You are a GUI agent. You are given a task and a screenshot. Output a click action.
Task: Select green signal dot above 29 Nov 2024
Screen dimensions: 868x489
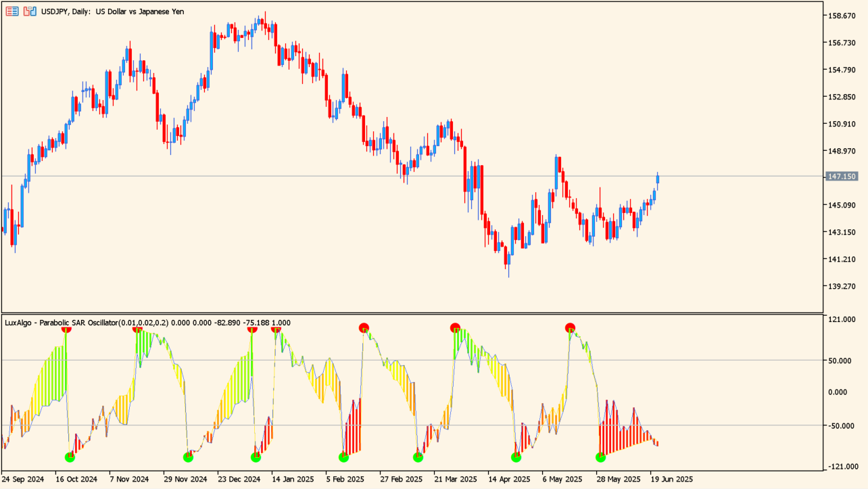point(188,457)
